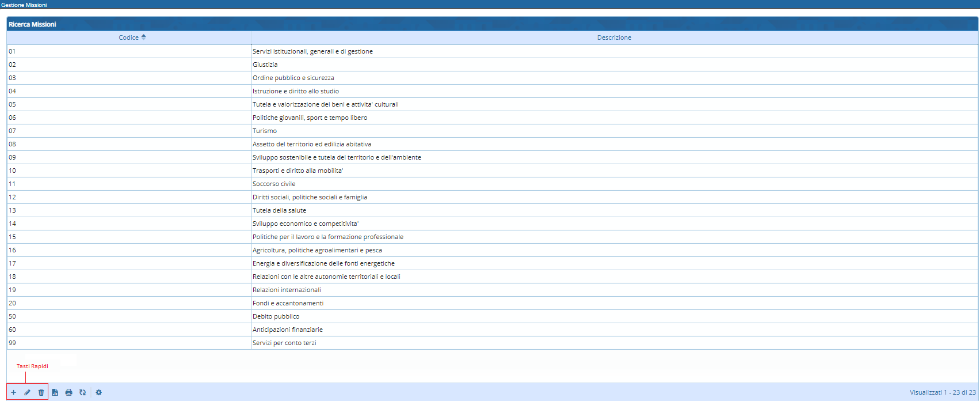This screenshot has width=980, height=401.
Task: Click the export report file icon
Action: (x=55, y=392)
